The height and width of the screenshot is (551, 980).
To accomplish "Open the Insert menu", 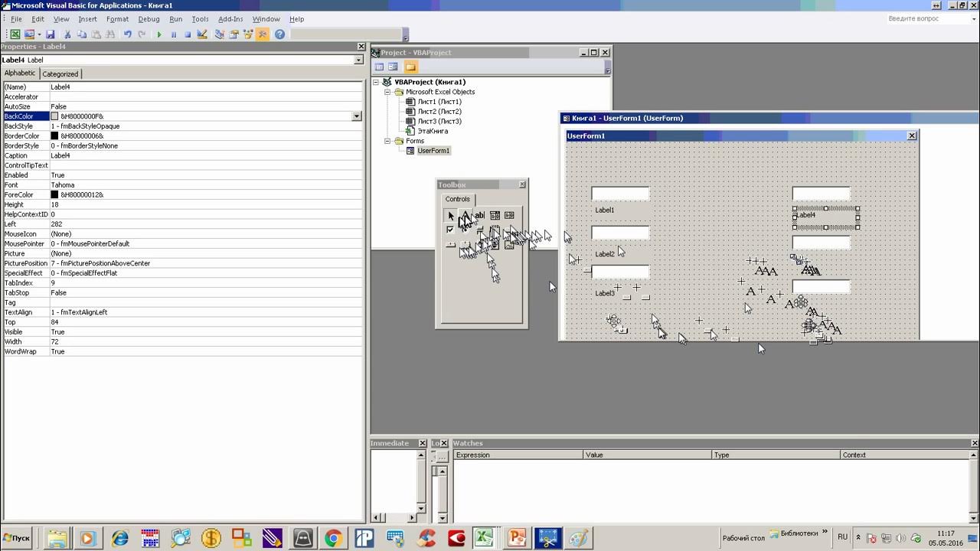I will click(x=87, y=19).
